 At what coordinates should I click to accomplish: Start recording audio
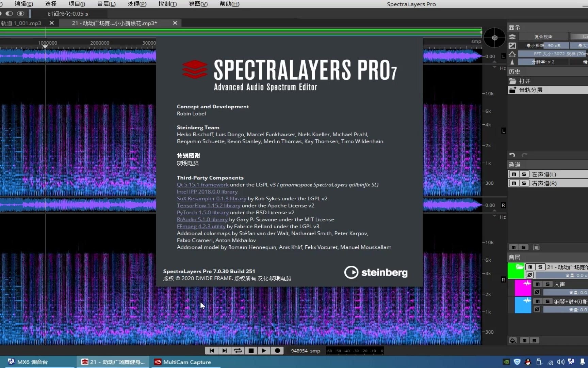pyautogui.click(x=277, y=351)
